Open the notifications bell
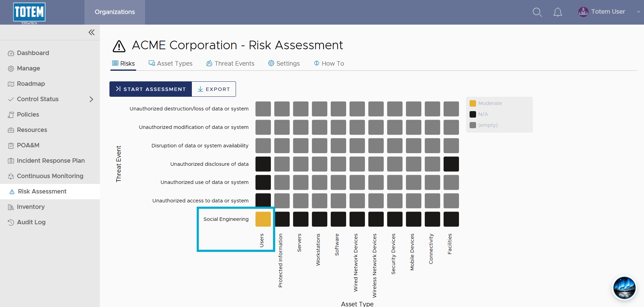Viewport: 644px width, 307px height. tap(558, 12)
